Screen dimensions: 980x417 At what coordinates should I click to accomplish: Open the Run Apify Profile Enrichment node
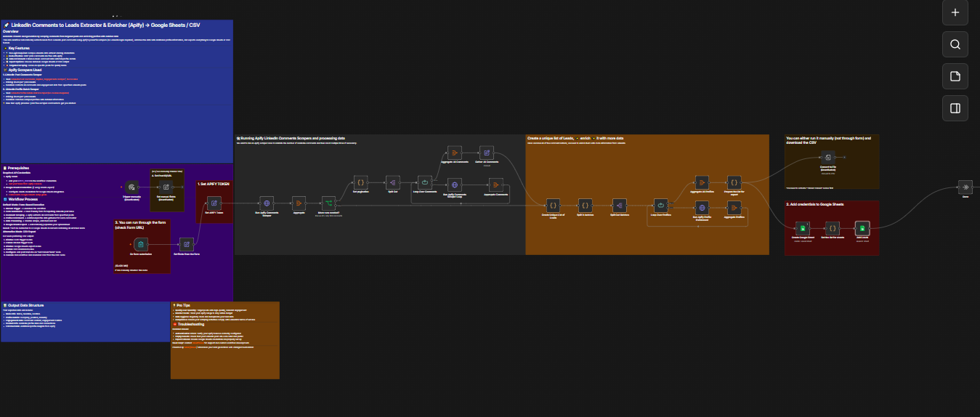(702, 208)
